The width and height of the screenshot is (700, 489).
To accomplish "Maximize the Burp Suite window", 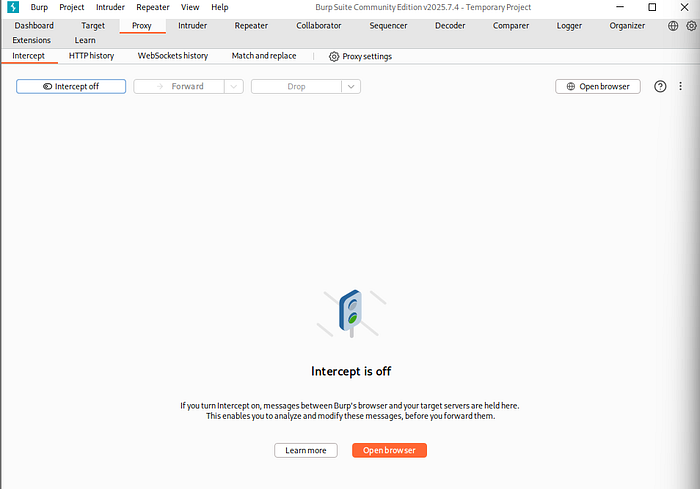I will (x=652, y=7).
